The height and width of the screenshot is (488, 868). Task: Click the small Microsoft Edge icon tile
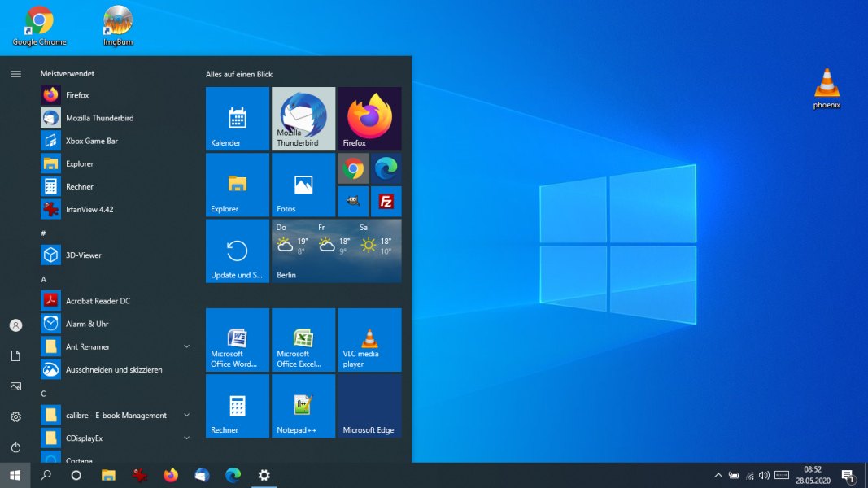pyautogui.click(x=386, y=168)
